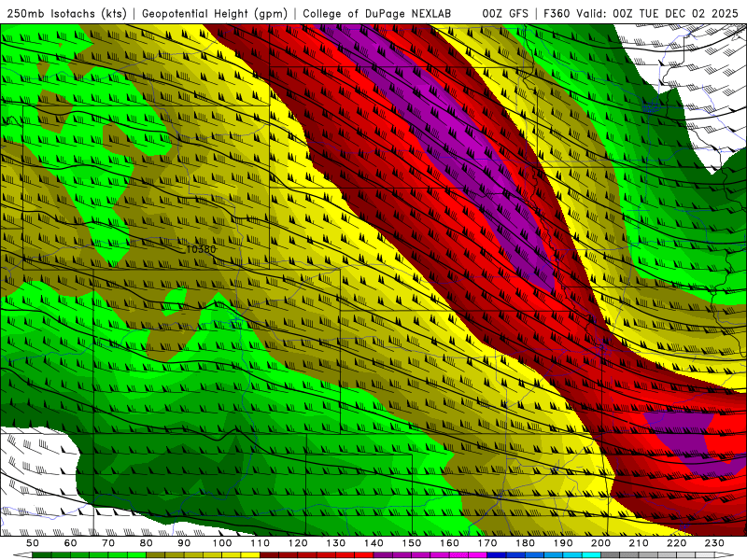
Task: Click the legend value '130'
Action: point(336,543)
